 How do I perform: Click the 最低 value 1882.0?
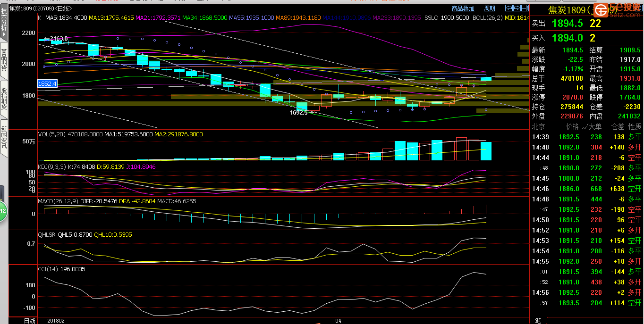coord(629,88)
